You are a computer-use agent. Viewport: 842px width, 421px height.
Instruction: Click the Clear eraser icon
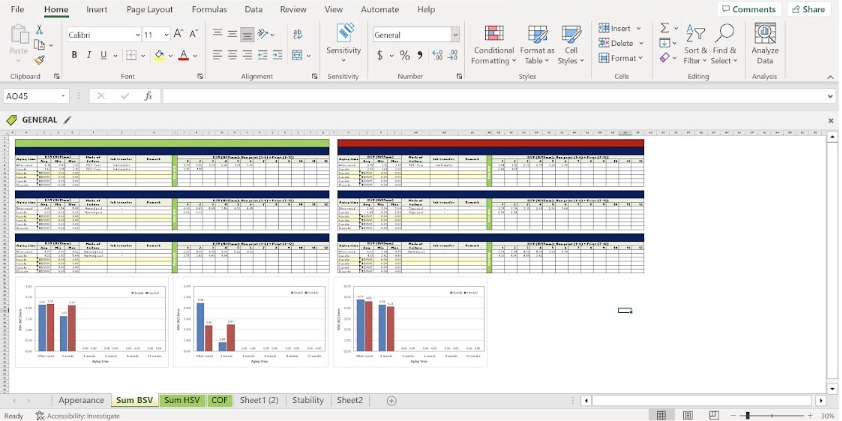[x=665, y=57]
